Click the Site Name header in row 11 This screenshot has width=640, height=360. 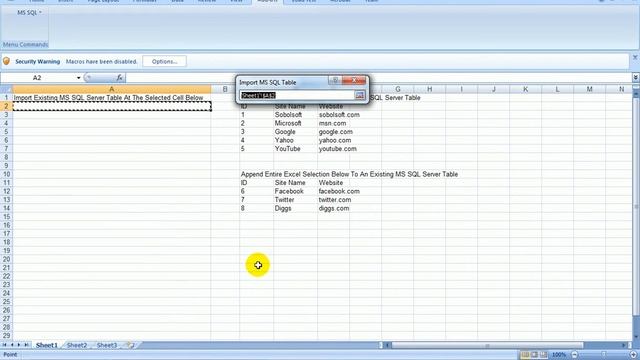295,183
